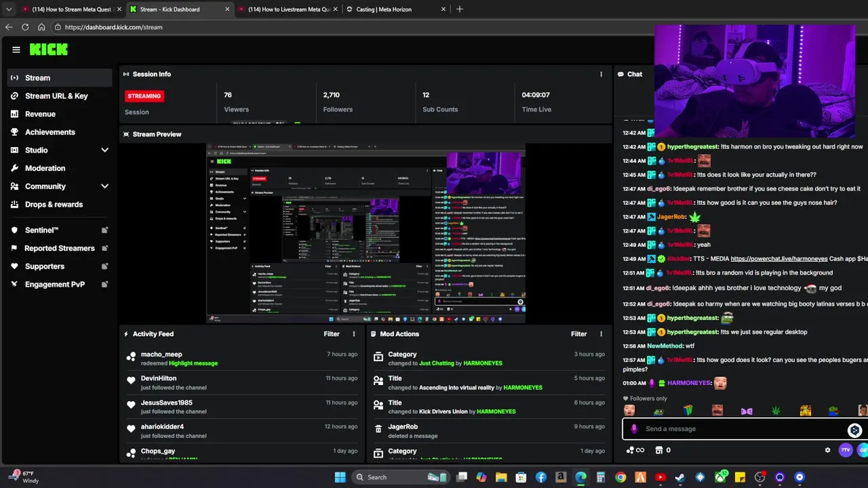Click macho_meep in the Activity Feed
Viewport: 868px width, 488px height.
coord(161,354)
